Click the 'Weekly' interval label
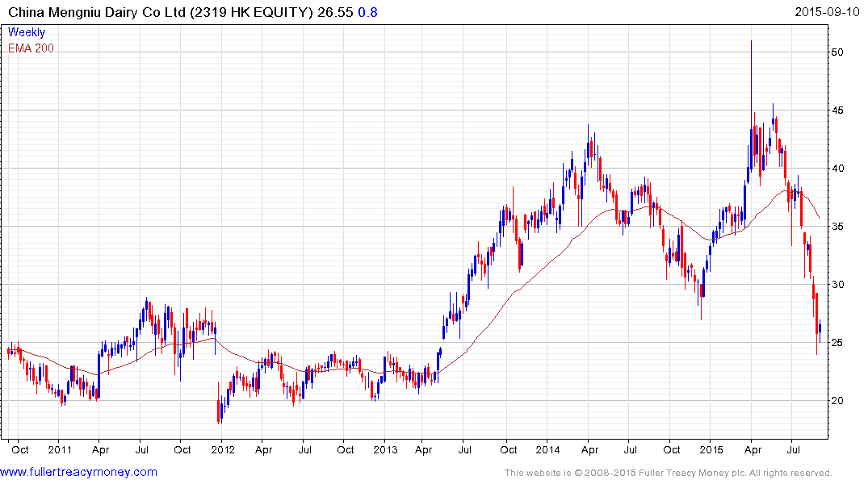The height and width of the screenshot is (484, 868). [26, 32]
